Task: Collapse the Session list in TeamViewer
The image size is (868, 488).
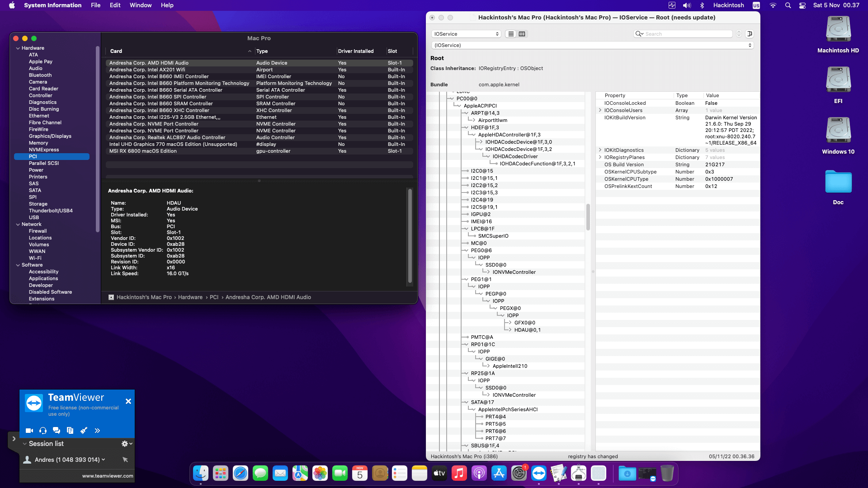Action: (25, 444)
